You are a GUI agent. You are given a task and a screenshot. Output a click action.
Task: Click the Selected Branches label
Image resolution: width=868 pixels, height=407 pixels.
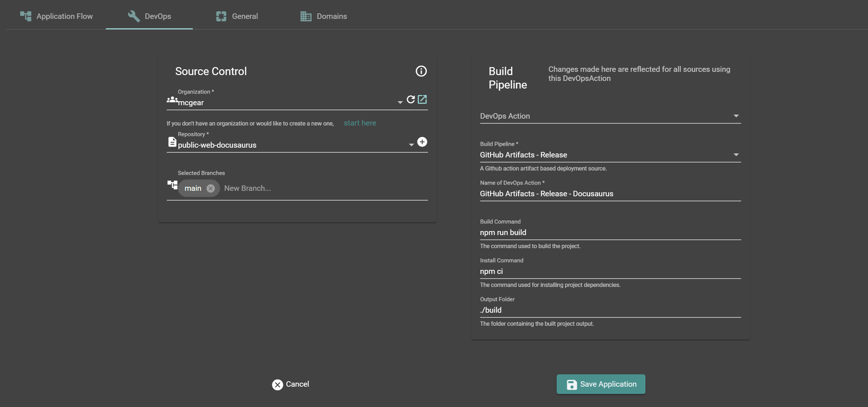tap(201, 173)
